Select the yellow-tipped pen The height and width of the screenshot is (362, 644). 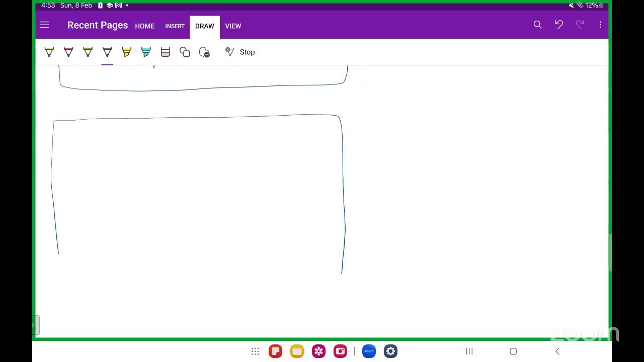click(49, 52)
